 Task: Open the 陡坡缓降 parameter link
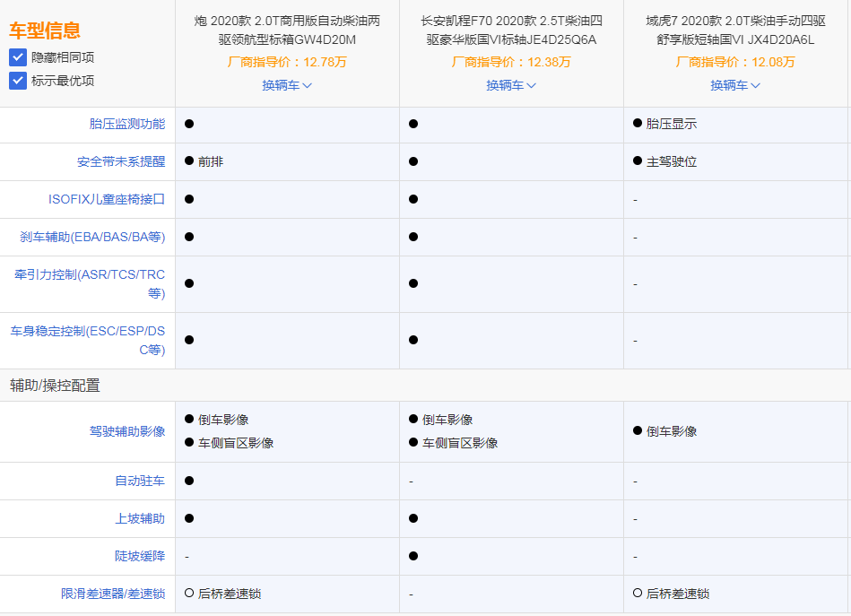(x=140, y=556)
